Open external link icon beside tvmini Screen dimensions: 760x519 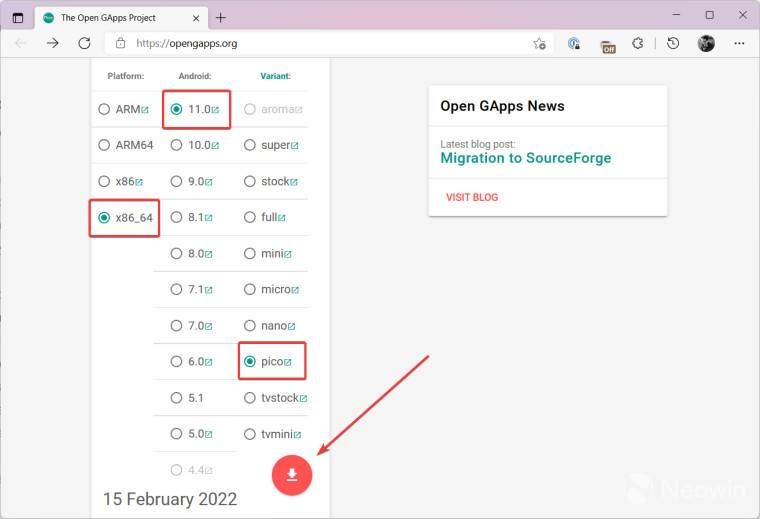pos(298,435)
